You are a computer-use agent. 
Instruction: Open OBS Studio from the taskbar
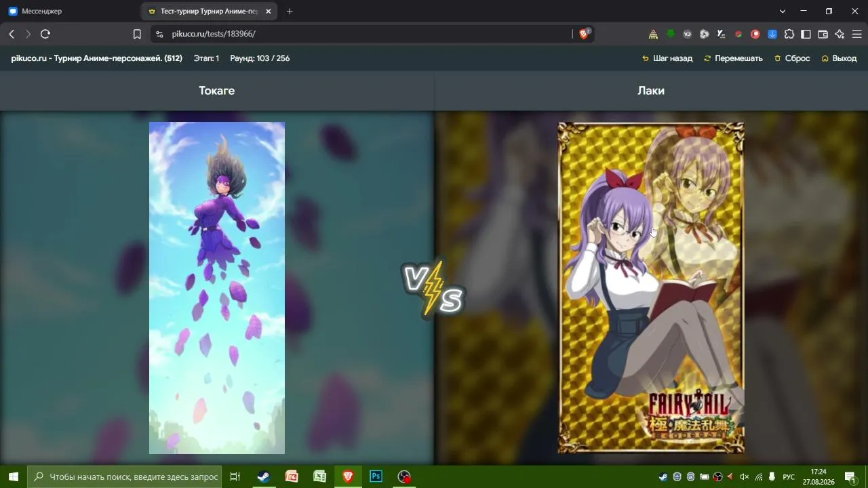(404, 476)
